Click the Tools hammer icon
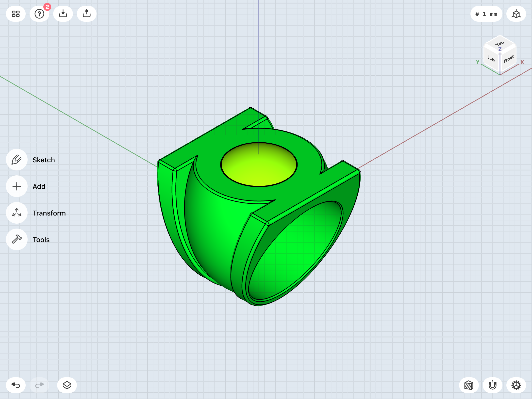 coord(17,239)
